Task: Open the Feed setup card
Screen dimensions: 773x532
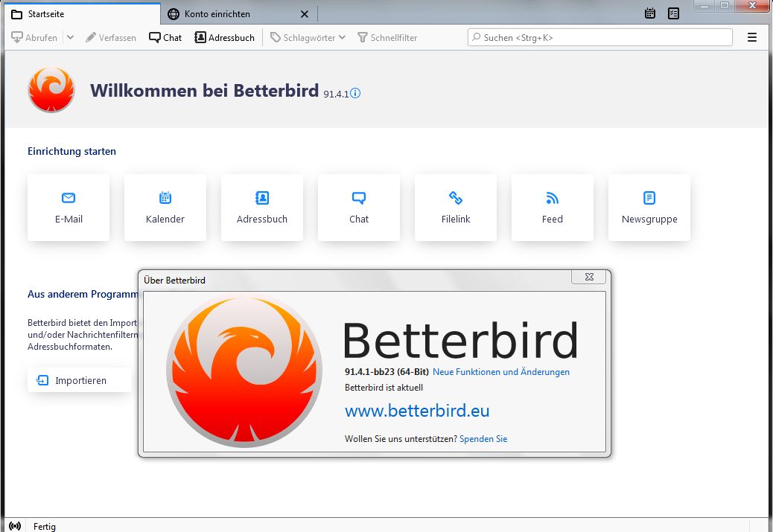Action: [552, 208]
